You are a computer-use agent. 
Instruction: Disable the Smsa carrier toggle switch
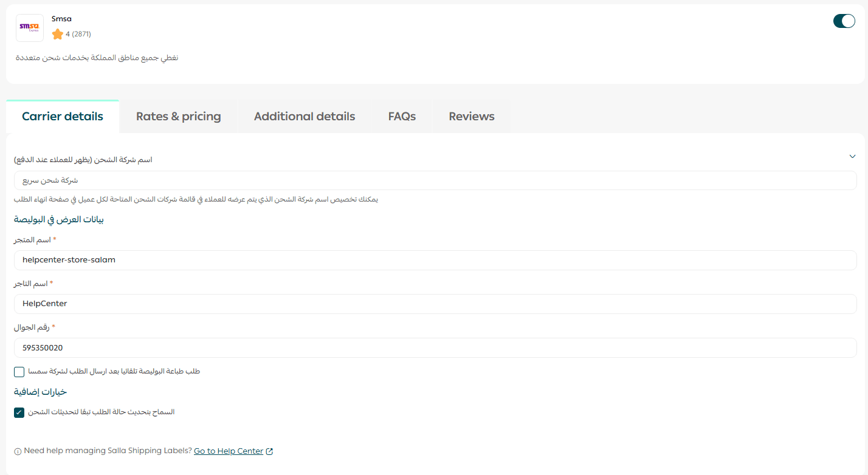844,21
